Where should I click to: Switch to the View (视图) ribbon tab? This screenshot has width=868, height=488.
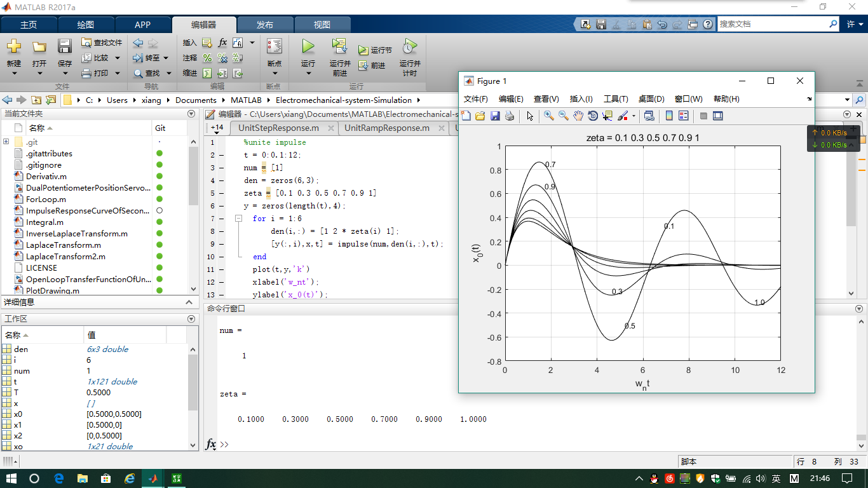pos(322,25)
